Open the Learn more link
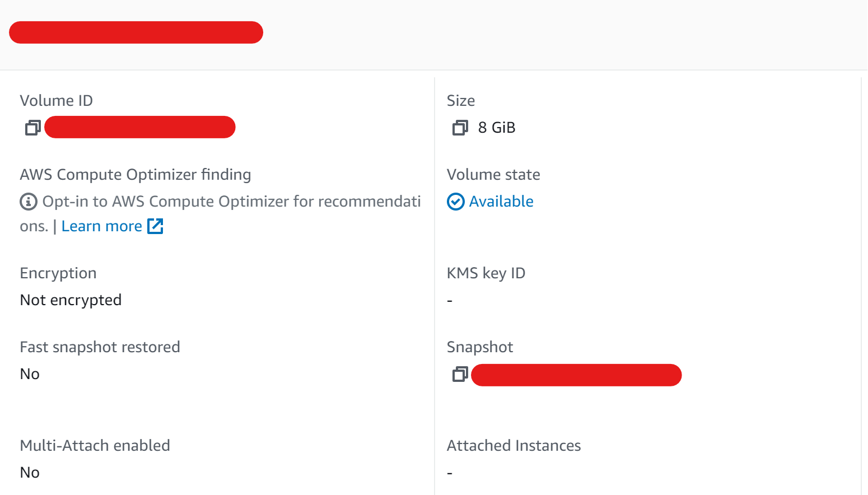868x495 pixels. (x=102, y=226)
